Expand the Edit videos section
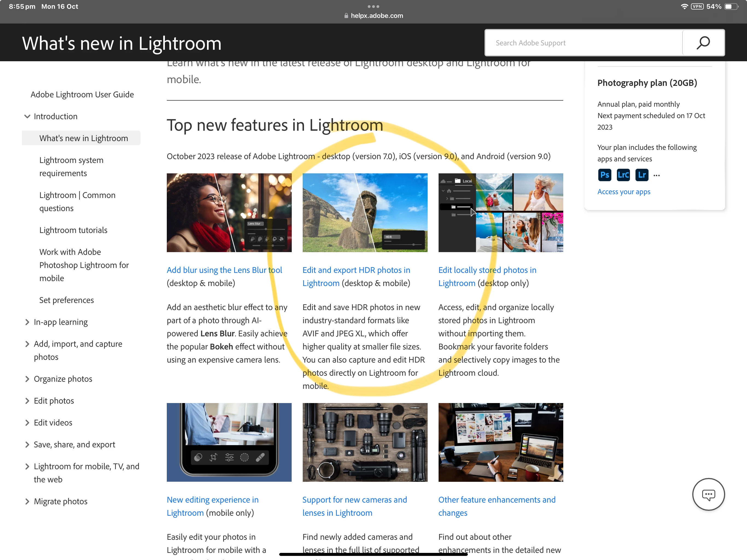 [x=27, y=423]
